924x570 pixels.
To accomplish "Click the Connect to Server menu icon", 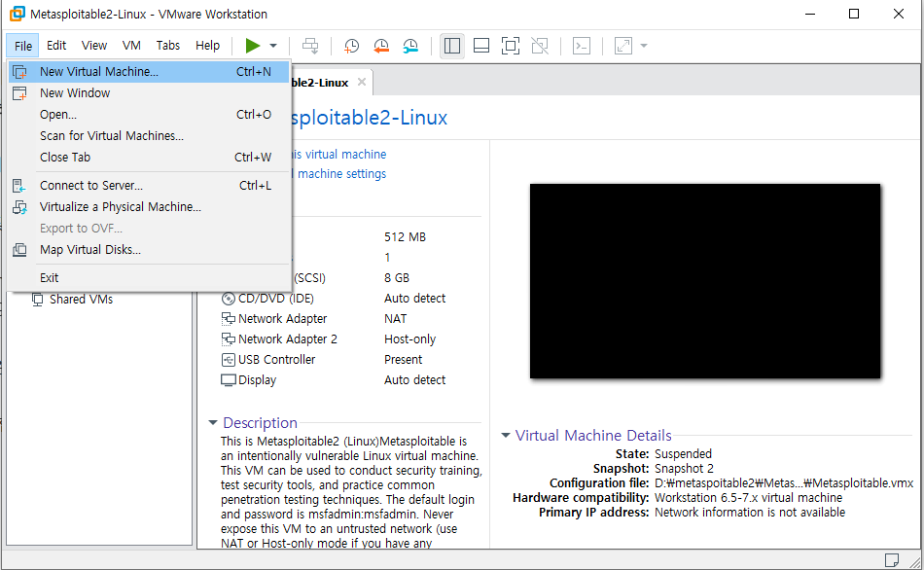I will click(x=19, y=186).
